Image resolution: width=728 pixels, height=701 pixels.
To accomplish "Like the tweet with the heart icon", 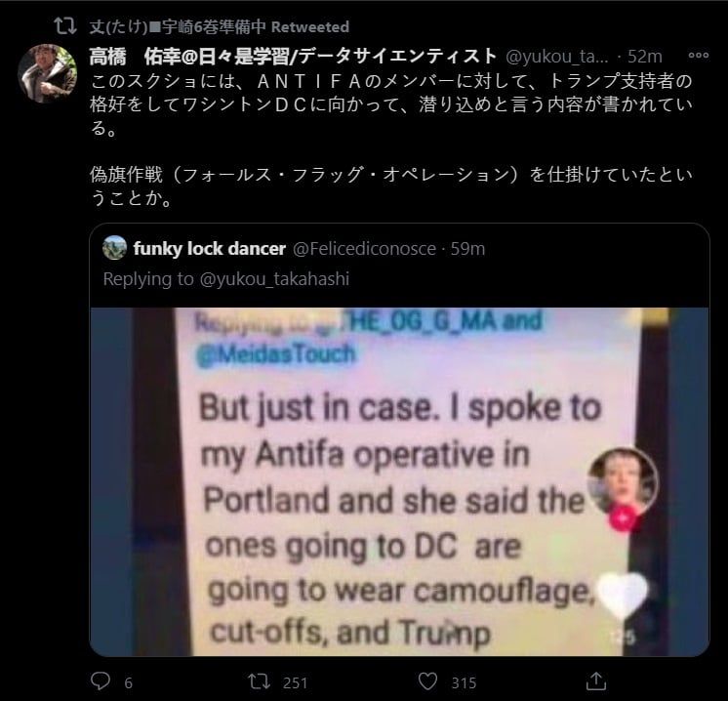I will pyautogui.click(x=426, y=680).
